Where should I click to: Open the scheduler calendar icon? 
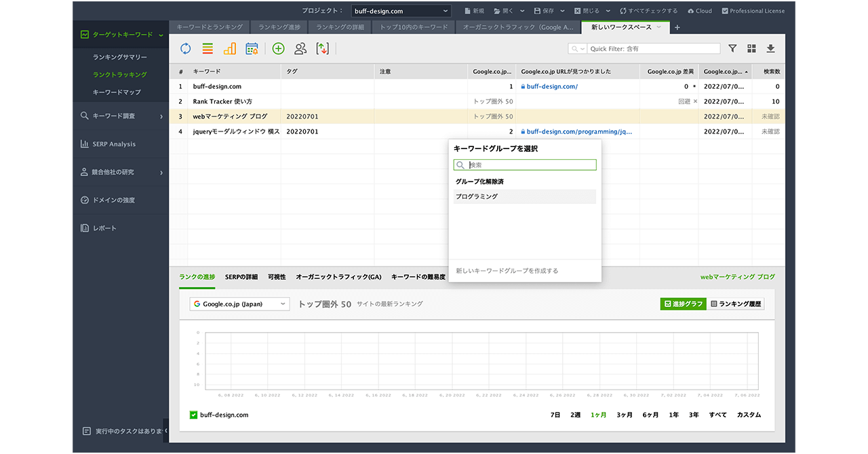(x=252, y=49)
